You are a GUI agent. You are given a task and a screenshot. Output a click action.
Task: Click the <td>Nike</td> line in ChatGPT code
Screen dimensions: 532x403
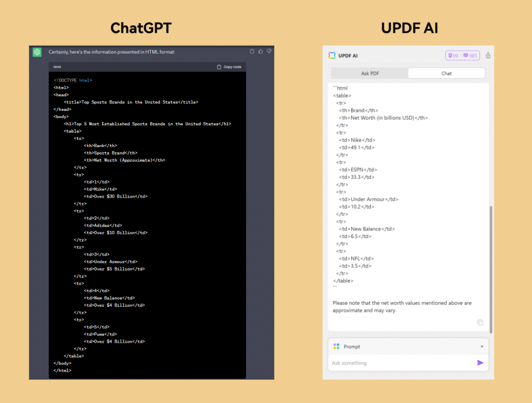(x=100, y=189)
